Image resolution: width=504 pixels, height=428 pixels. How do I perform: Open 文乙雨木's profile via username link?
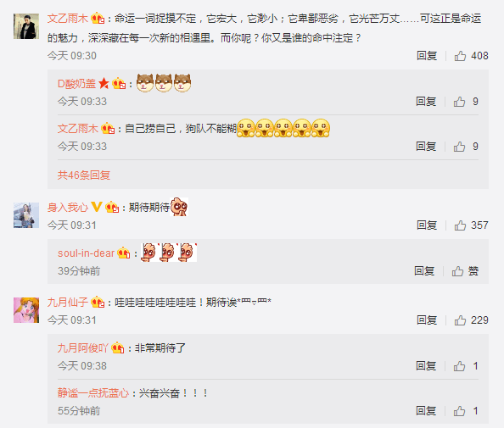pyautogui.click(x=68, y=19)
